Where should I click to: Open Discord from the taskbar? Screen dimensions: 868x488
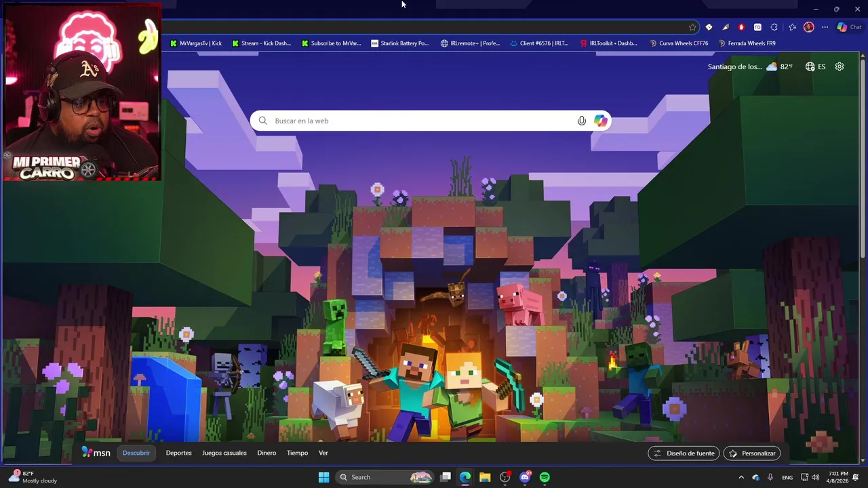point(525,477)
